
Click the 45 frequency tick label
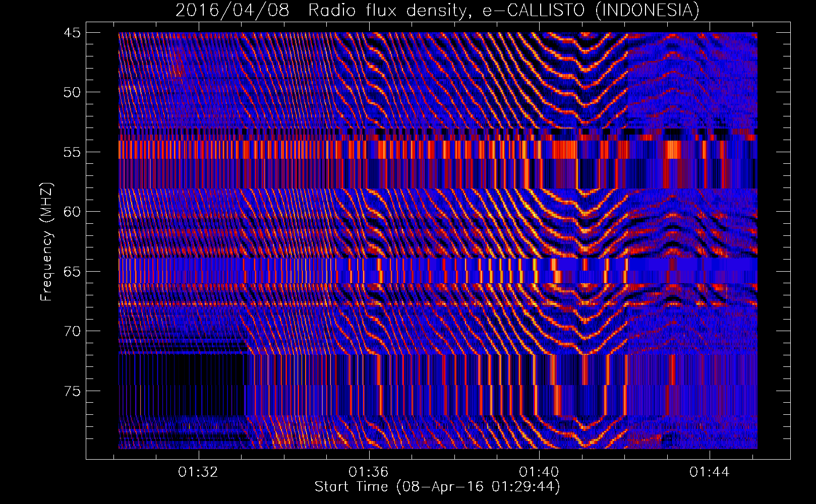pos(72,33)
